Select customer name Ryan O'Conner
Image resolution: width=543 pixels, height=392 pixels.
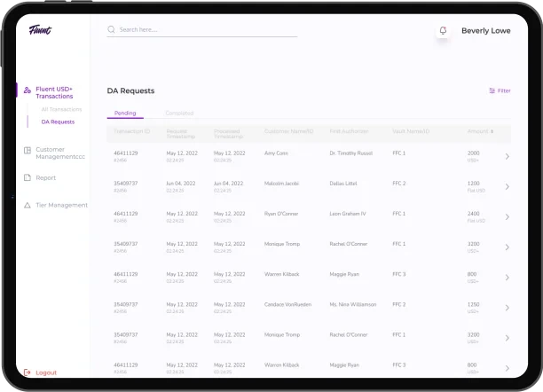(x=281, y=214)
